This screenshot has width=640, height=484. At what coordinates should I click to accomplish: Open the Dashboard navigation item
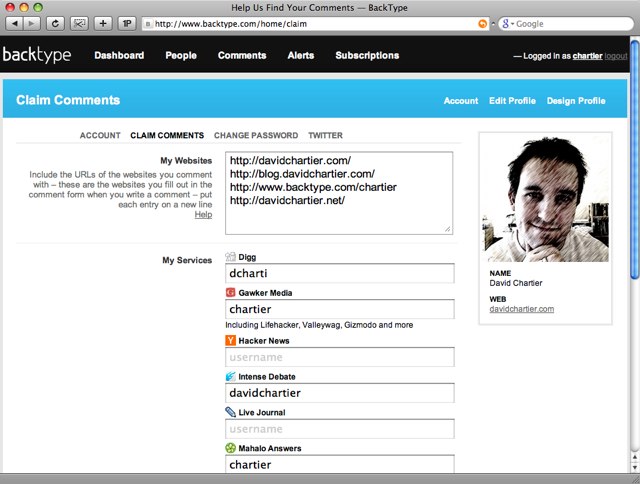[x=119, y=56]
